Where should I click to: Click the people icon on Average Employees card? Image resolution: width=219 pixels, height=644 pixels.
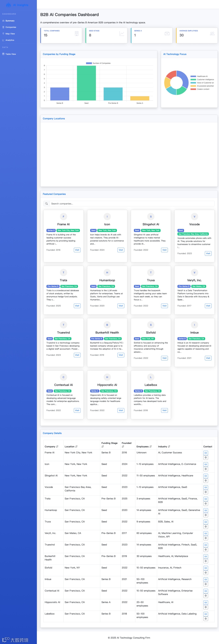(212, 33)
